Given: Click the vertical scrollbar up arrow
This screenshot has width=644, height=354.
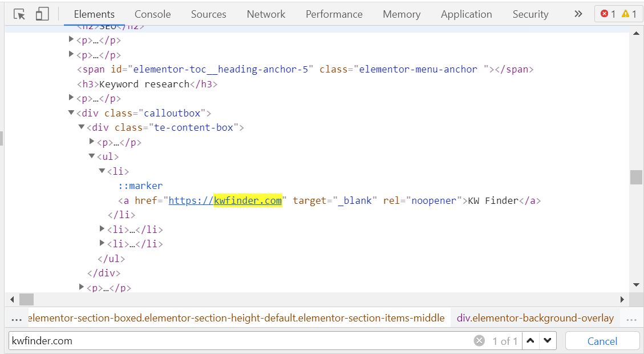Looking at the screenshot, I should coord(636,33).
